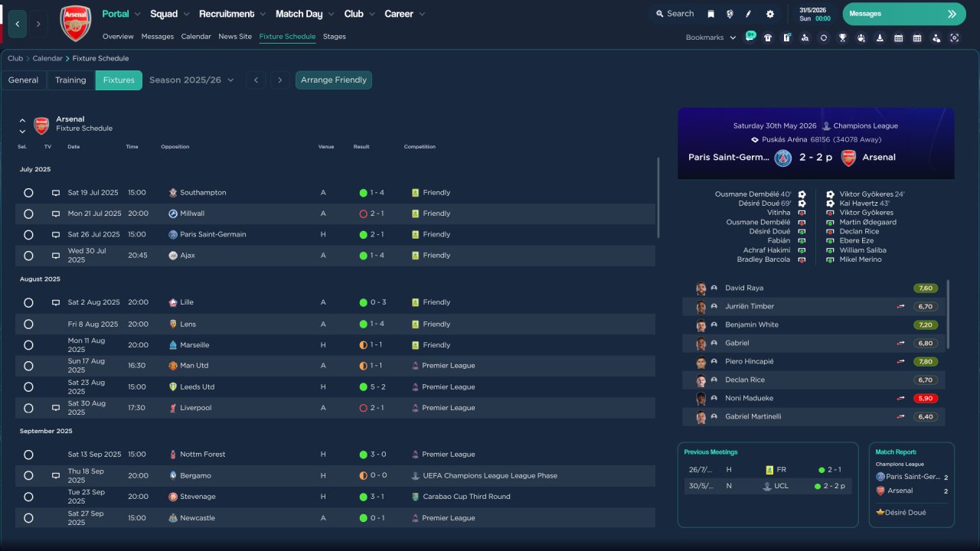Open the News Site tab
Viewport: 980px width, 551px height.
234,37
